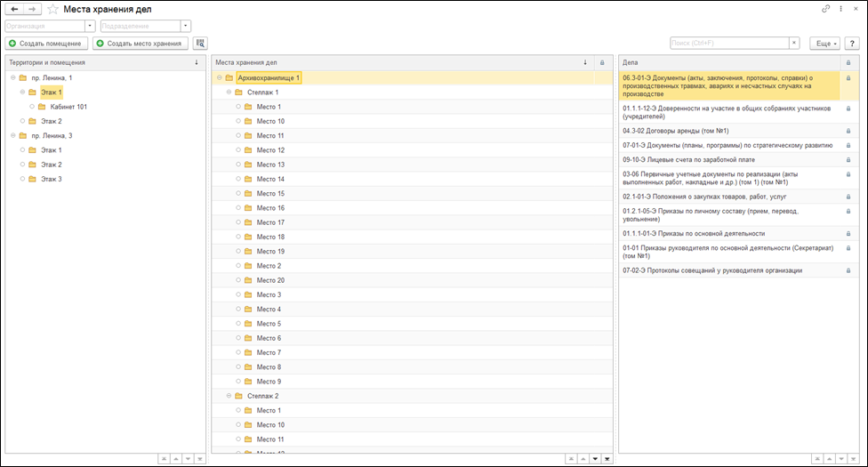The image size is (868, 467).
Task: Sort Территории и помещения by arrow icon
Action: pyautogui.click(x=197, y=63)
